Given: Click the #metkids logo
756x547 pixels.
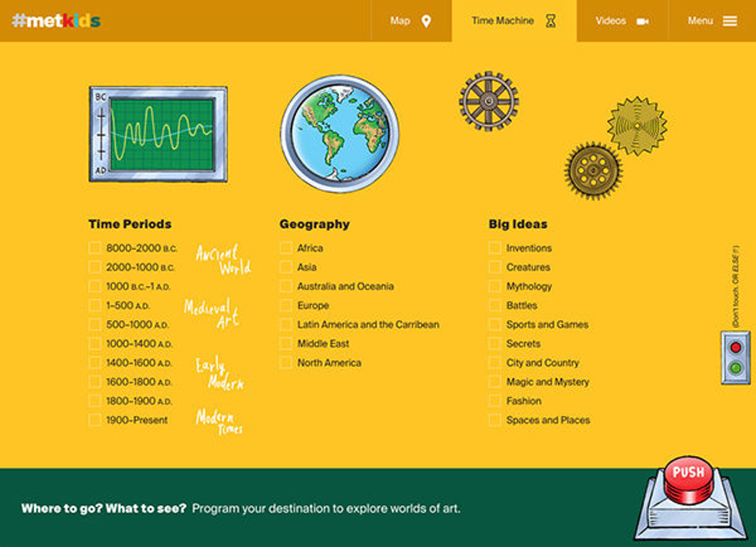Looking at the screenshot, I should click(x=56, y=21).
